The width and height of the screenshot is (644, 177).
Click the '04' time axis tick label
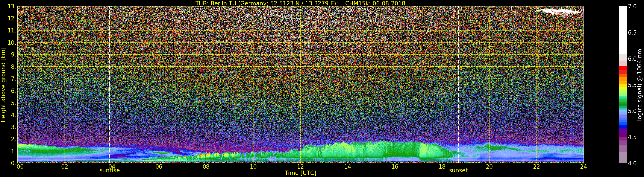[x=112, y=167]
